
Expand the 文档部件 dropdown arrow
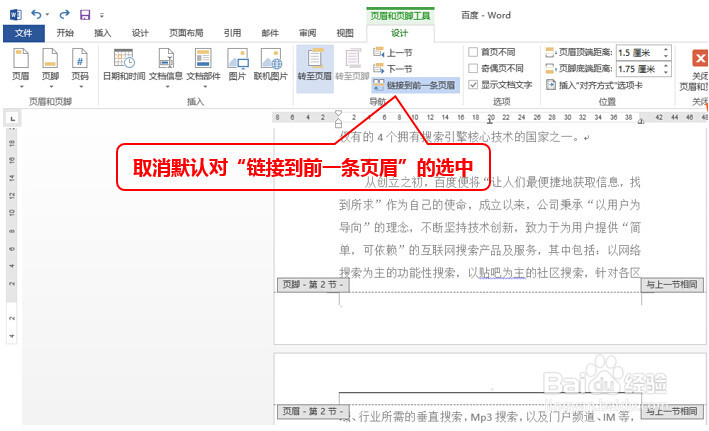[x=204, y=86]
